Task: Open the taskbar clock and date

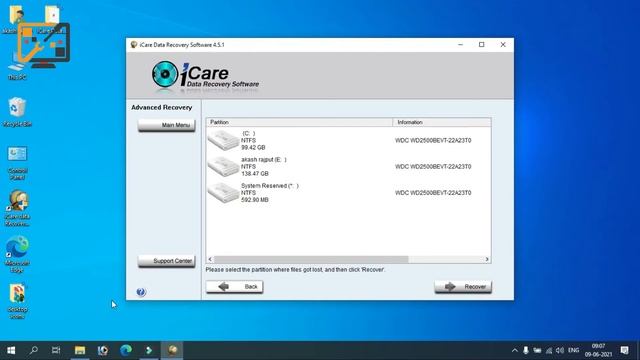Action: point(598,350)
